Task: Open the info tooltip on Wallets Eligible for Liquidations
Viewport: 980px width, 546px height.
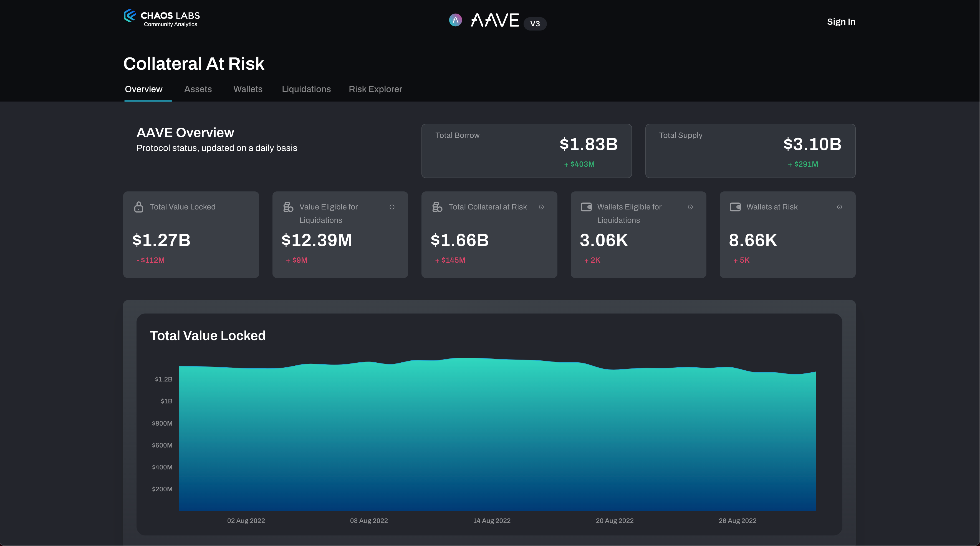Action: [x=691, y=207]
